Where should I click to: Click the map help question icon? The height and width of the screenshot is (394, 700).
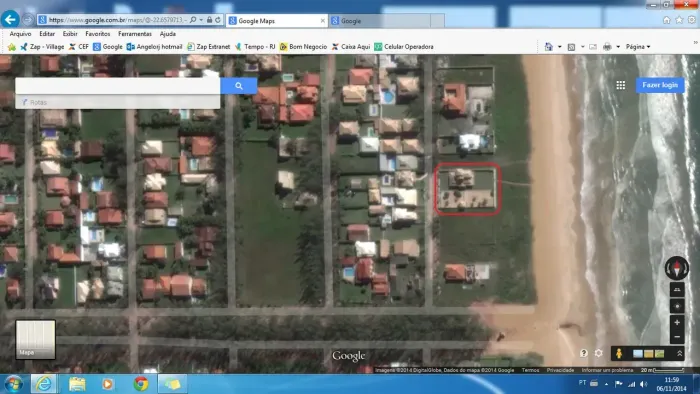[583, 353]
